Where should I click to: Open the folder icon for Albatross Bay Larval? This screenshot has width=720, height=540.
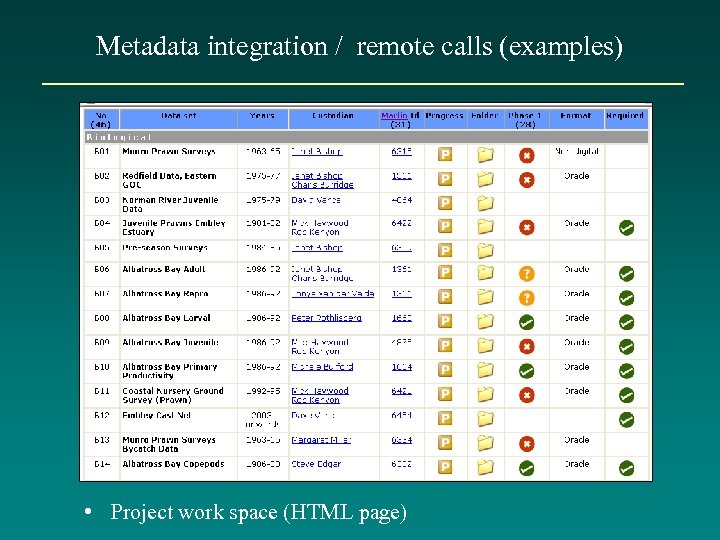click(485, 321)
